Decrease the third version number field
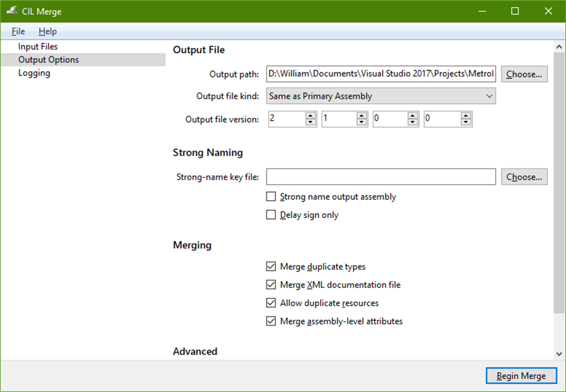 coord(412,122)
